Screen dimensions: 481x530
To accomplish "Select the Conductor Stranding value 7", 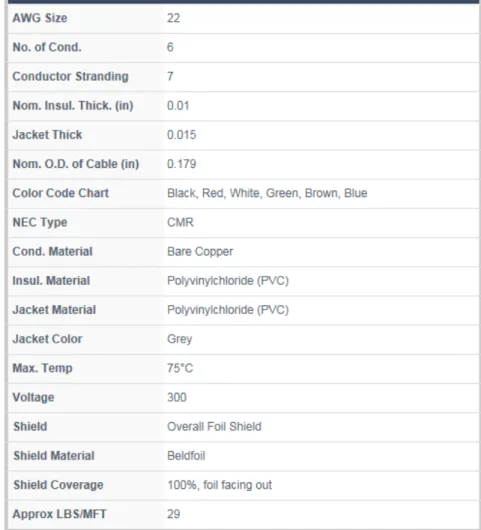I will (x=170, y=76).
